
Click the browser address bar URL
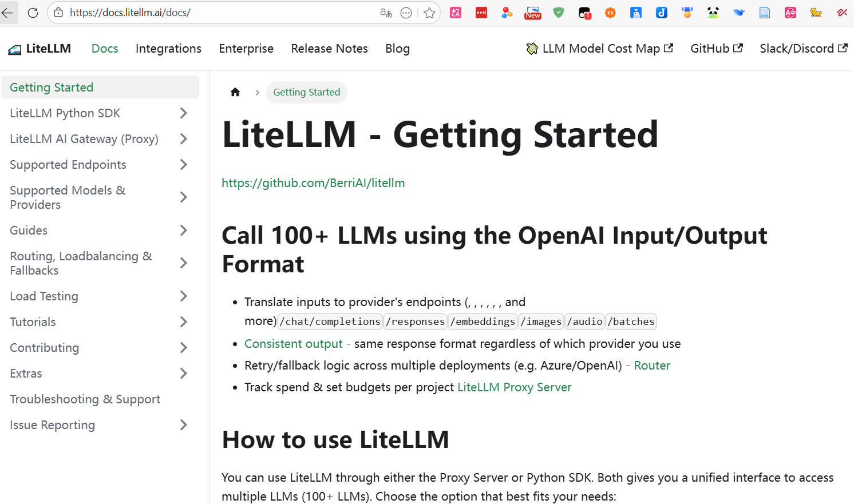coord(130,13)
